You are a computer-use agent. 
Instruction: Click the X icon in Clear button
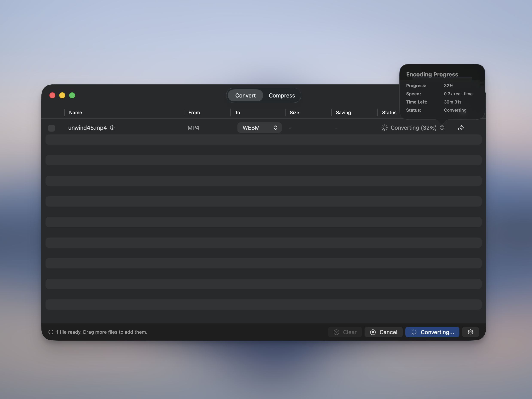tap(336, 332)
